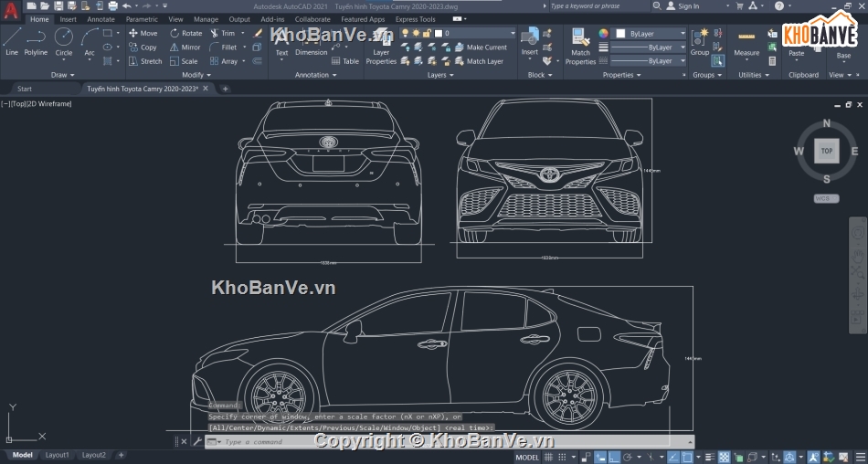Click the Plot printer icon
The width and height of the screenshot is (868, 464).
pos(113,6)
